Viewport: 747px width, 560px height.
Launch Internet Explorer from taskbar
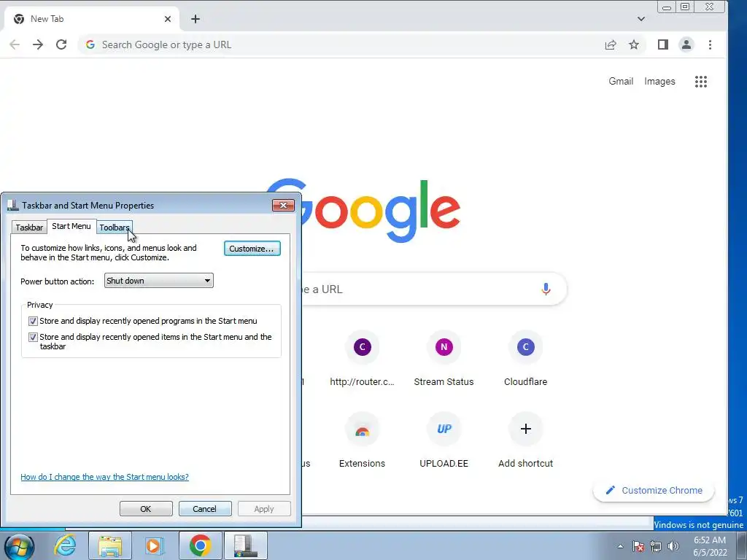click(65, 545)
